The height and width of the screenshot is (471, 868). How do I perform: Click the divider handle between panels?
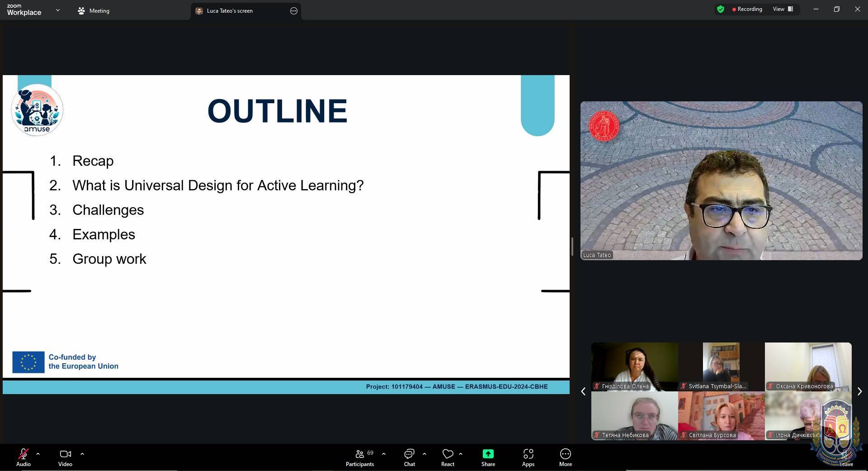tap(572, 247)
